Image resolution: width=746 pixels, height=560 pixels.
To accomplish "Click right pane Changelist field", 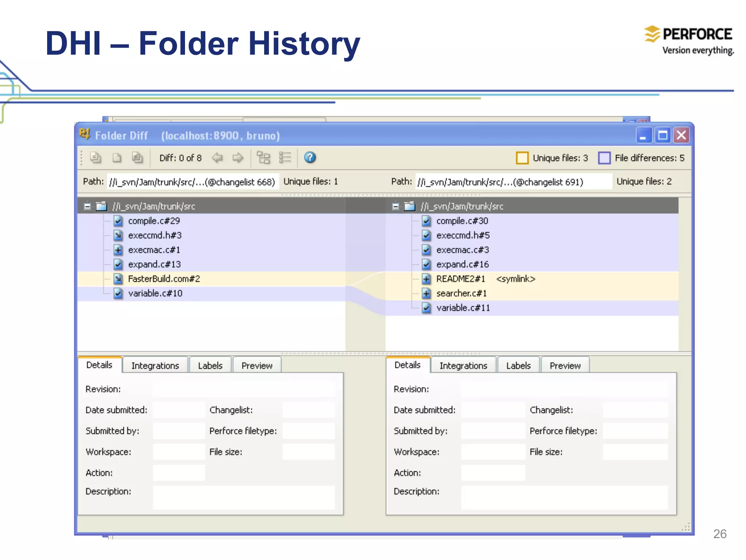I will pos(635,410).
